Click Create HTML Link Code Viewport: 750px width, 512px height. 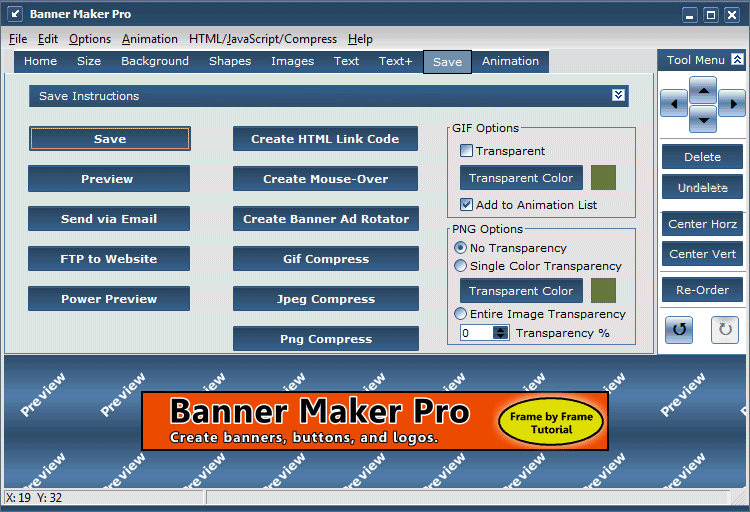coord(325,139)
